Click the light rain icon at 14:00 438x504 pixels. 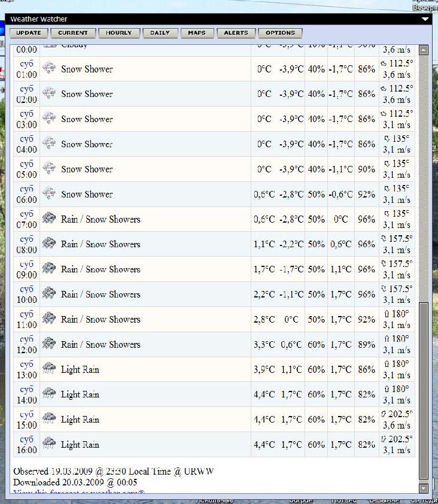point(49,393)
